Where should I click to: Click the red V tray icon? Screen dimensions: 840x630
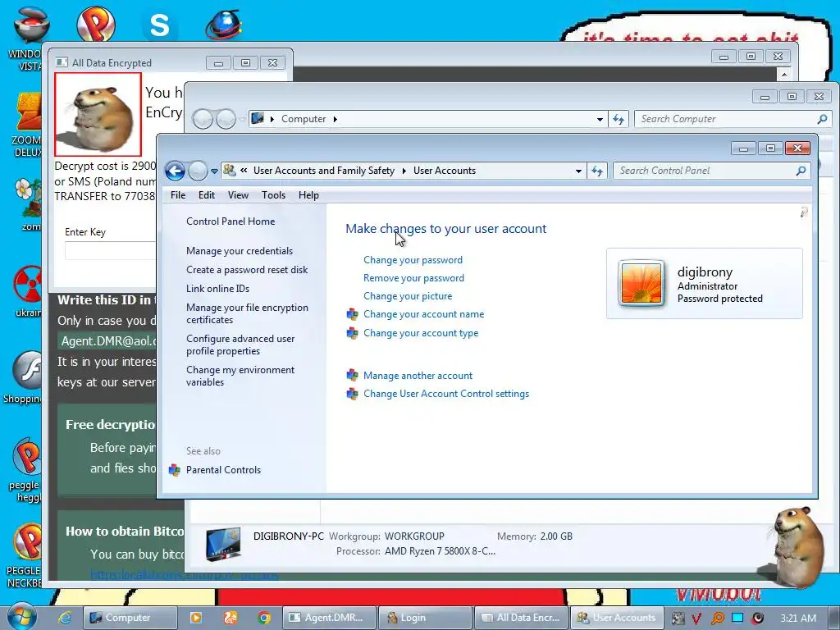(696, 619)
